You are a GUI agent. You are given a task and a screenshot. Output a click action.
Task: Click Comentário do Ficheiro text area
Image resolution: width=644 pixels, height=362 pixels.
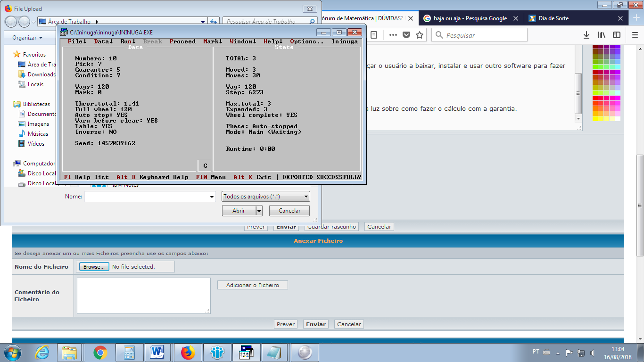(x=143, y=296)
